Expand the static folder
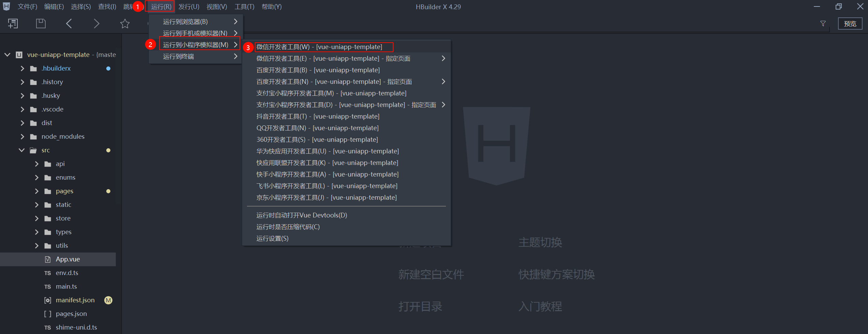 click(37, 205)
